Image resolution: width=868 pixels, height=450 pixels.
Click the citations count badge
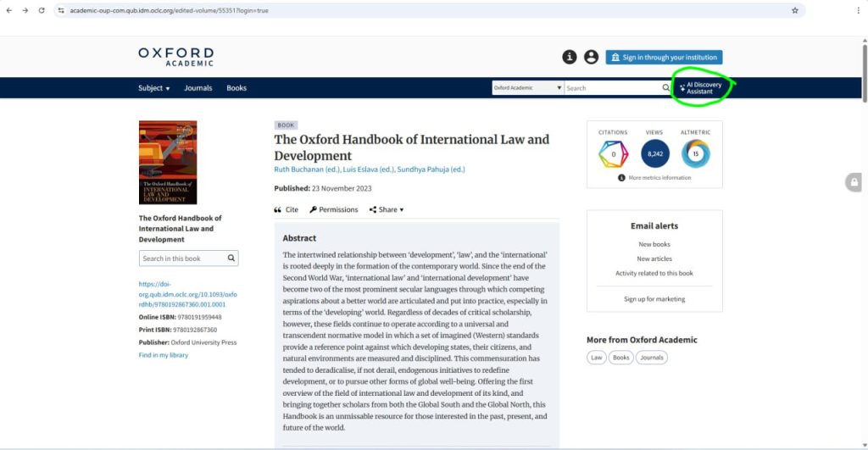tap(613, 154)
